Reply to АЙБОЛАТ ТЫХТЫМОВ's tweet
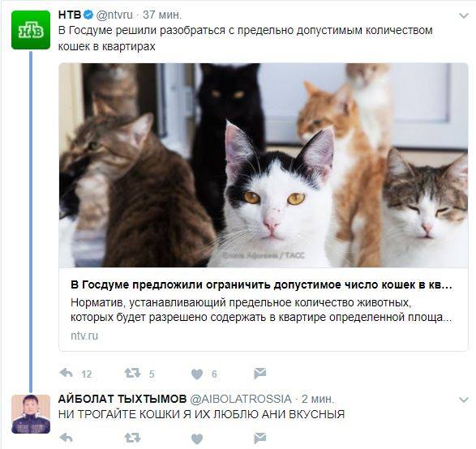This screenshot has width=476, height=449. [66, 438]
